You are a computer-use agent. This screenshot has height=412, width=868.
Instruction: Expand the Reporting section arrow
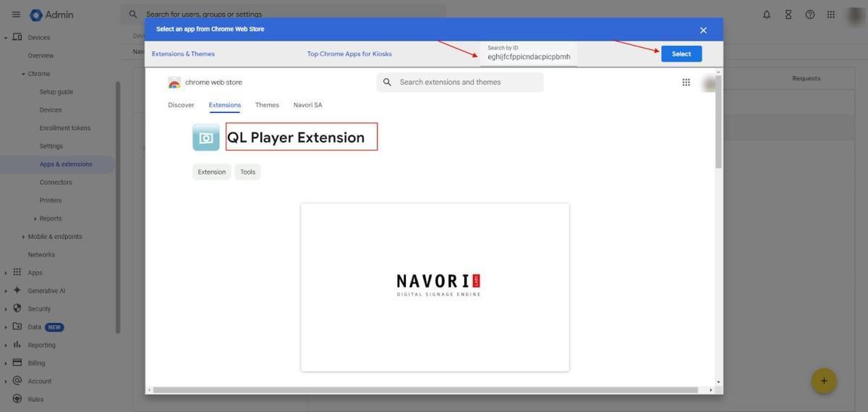coord(6,345)
